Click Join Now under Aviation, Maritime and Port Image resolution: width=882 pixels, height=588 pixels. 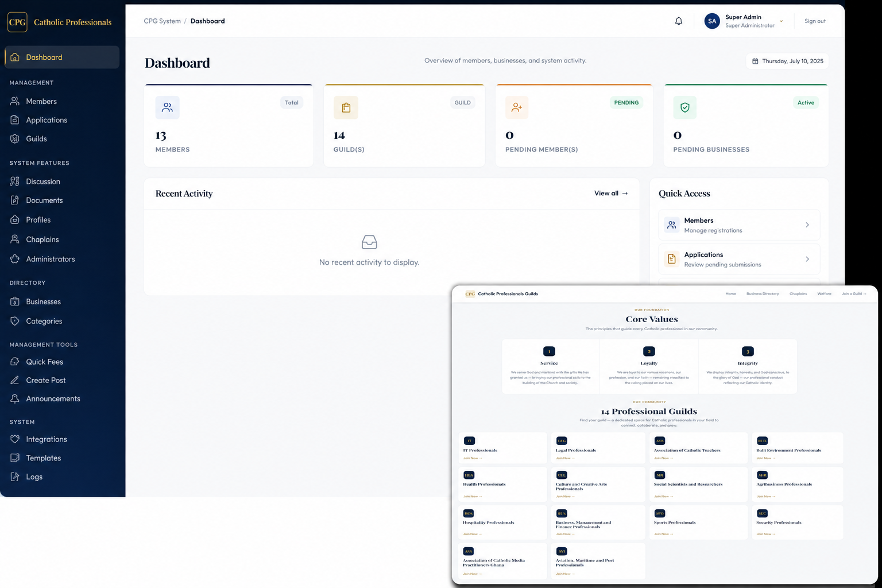(x=565, y=574)
